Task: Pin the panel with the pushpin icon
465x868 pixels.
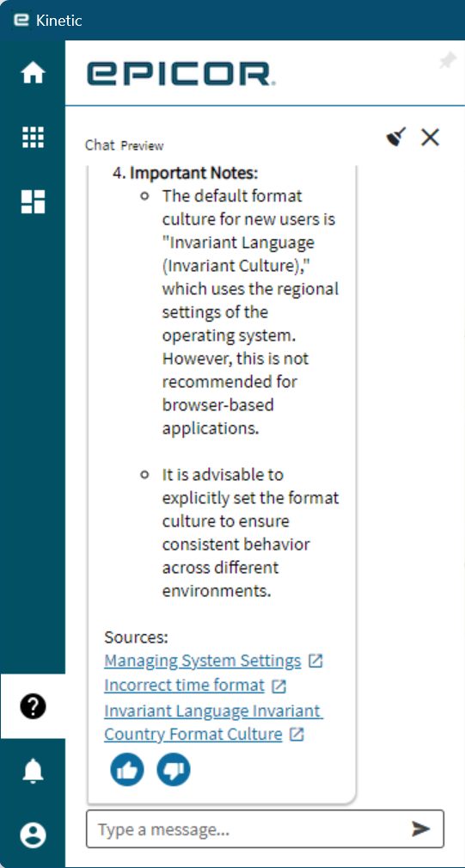Action: pyautogui.click(x=447, y=61)
